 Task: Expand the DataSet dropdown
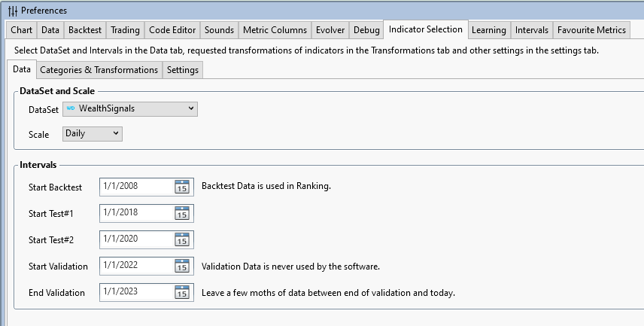click(190, 108)
